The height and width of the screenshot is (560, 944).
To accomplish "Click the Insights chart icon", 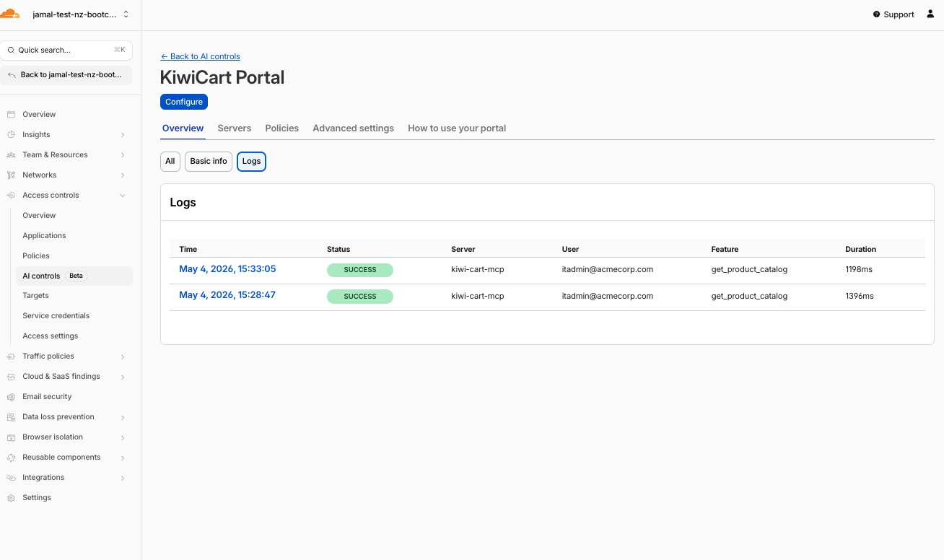I will pos(11,135).
